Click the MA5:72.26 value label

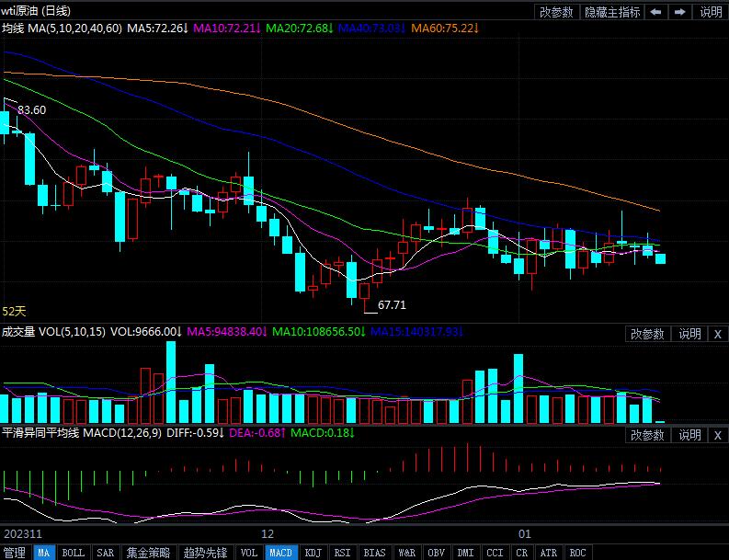pos(157,29)
